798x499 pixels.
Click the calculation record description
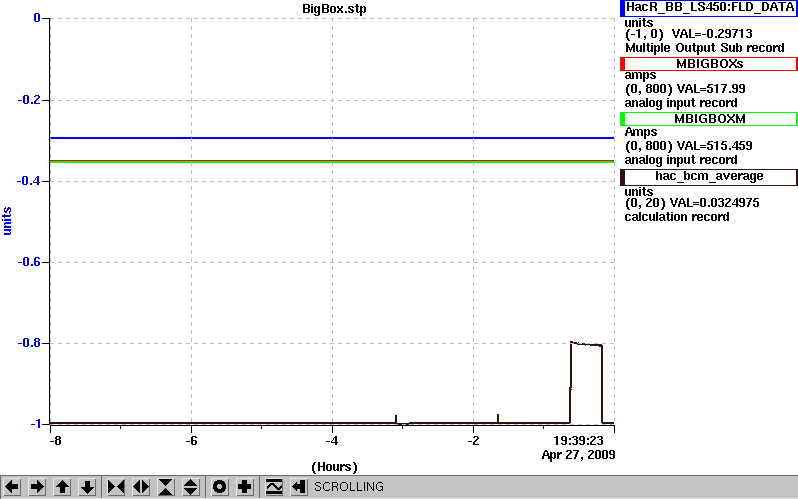[x=677, y=217]
